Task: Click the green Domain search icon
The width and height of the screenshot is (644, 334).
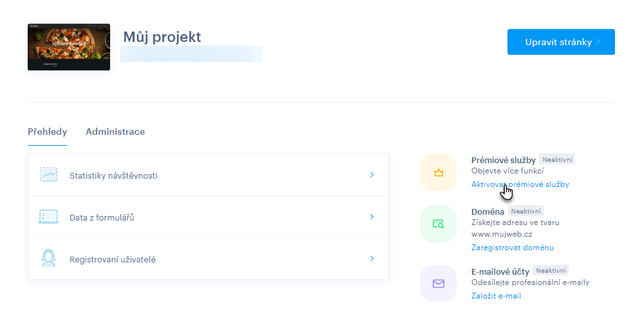Action: (439, 224)
